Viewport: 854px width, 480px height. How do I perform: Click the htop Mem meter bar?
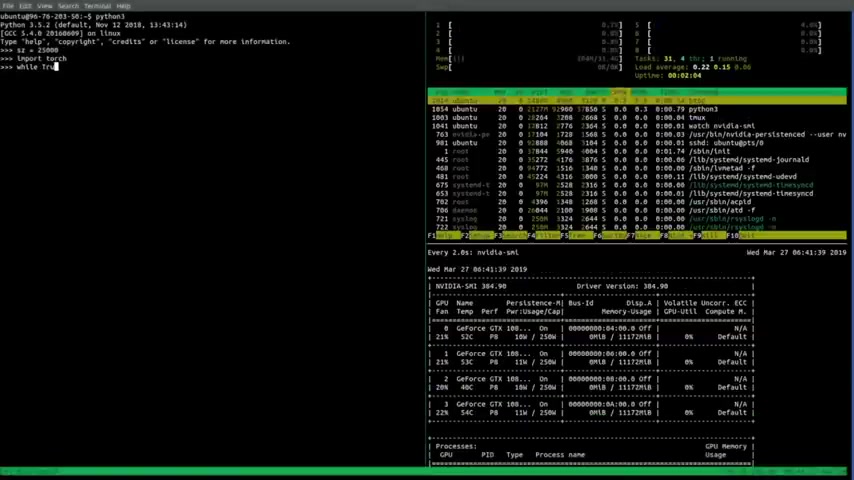[529, 59]
